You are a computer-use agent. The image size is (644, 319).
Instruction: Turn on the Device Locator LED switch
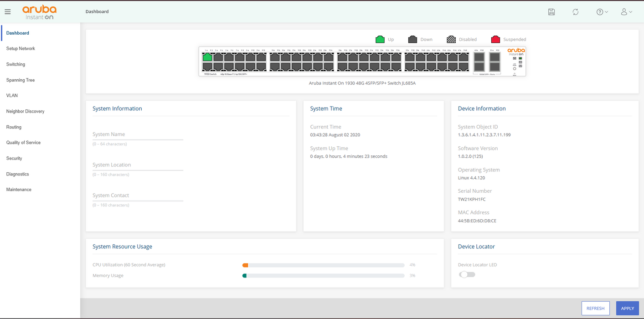tap(467, 274)
